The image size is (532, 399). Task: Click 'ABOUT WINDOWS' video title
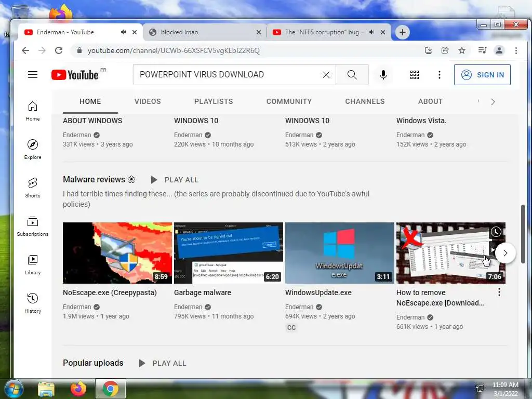(x=92, y=121)
